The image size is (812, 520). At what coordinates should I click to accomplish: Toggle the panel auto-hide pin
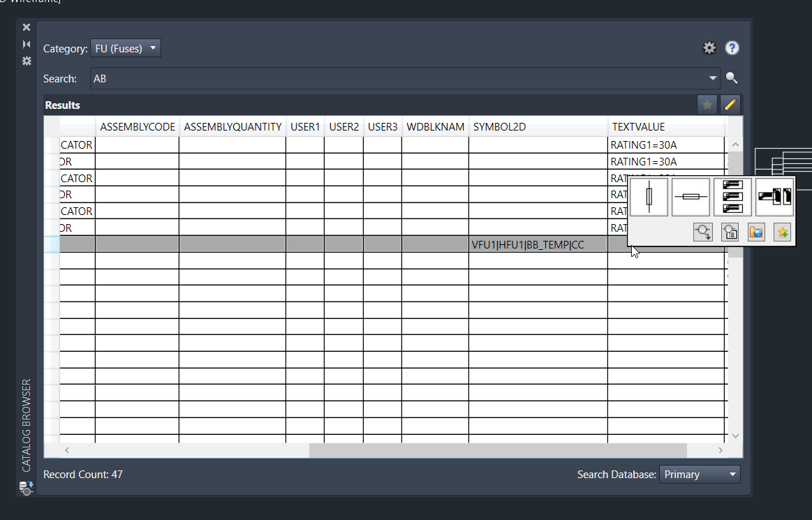click(26, 43)
